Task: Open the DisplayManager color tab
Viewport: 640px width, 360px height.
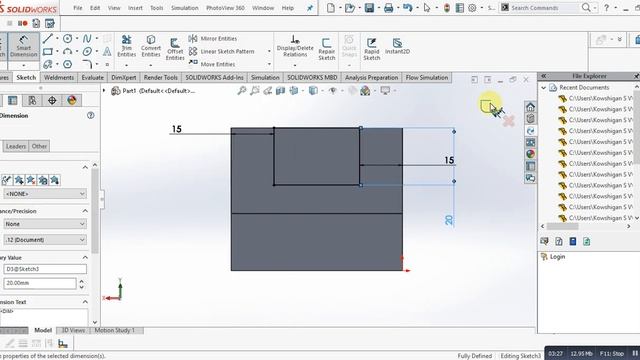Action: 72,100
